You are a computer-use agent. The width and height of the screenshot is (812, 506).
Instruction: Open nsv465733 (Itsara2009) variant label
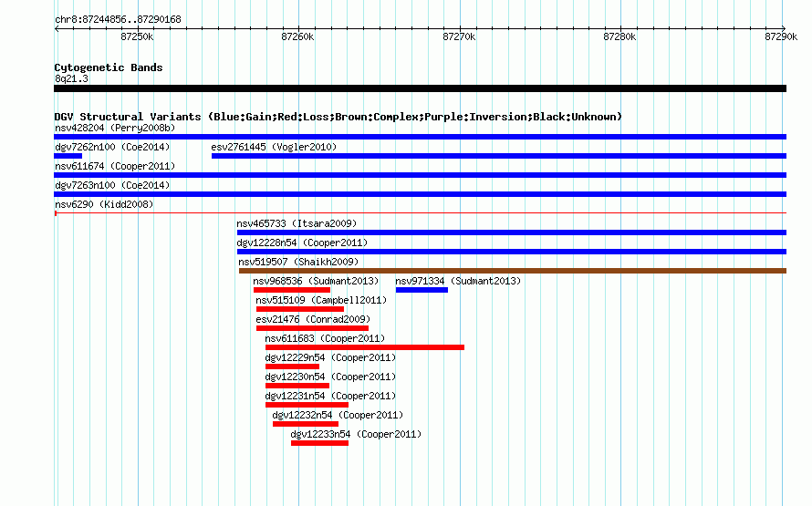point(297,223)
